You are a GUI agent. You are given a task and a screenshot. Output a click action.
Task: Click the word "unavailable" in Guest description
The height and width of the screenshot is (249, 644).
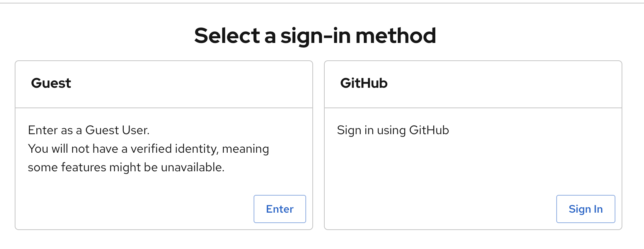(x=191, y=167)
